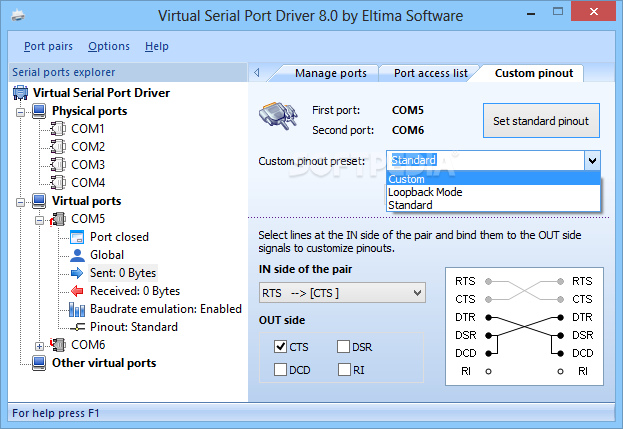623x429 pixels.
Task: Click the COM6 virtual port icon
Action: click(58, 344)
